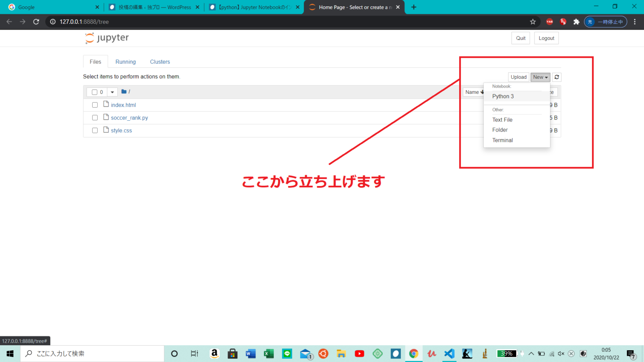Open the browser extensions puzzle icon
The width and height of the screenshot is (644, 362).
point(576,21)
